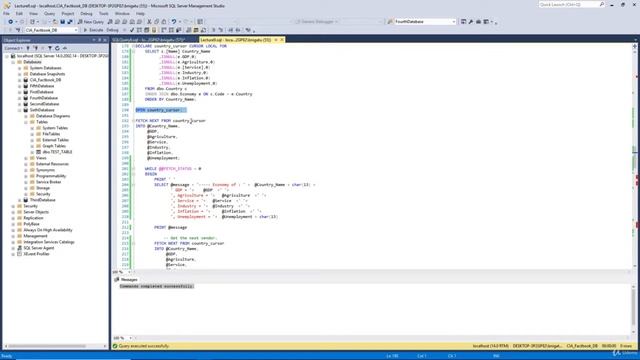
Task: Select the Views folder
Action: [41, 158]
